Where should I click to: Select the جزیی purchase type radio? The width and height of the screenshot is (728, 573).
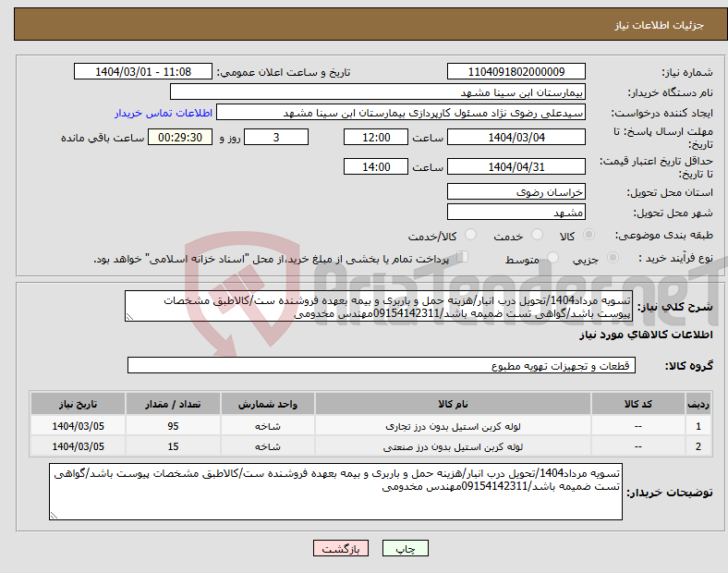(x=613, y=258)
